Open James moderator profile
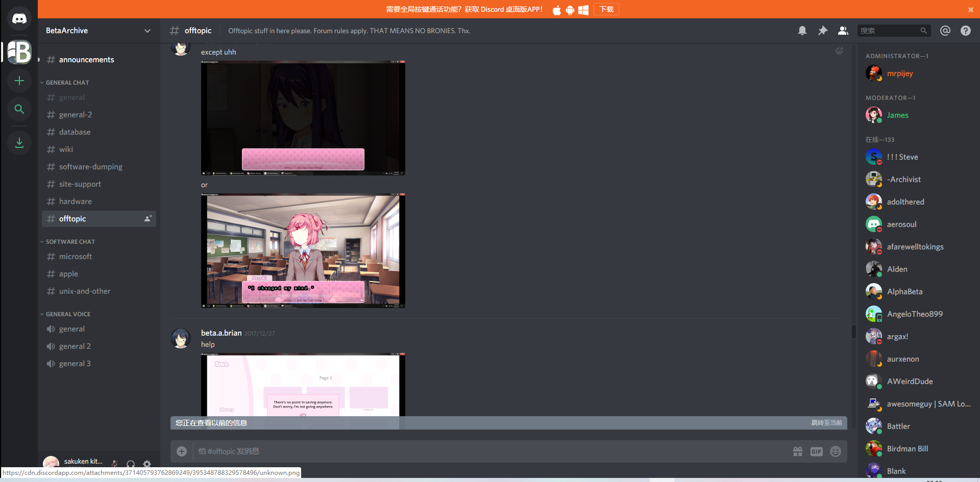Viewport: 980px width, 482px height. [918, 115]
